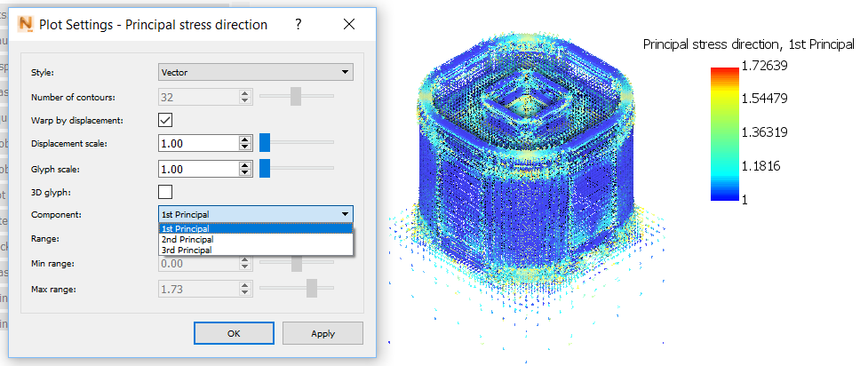868x366 pixels.
Task: Click the Displacement scale value field
Action: point(198,143)
